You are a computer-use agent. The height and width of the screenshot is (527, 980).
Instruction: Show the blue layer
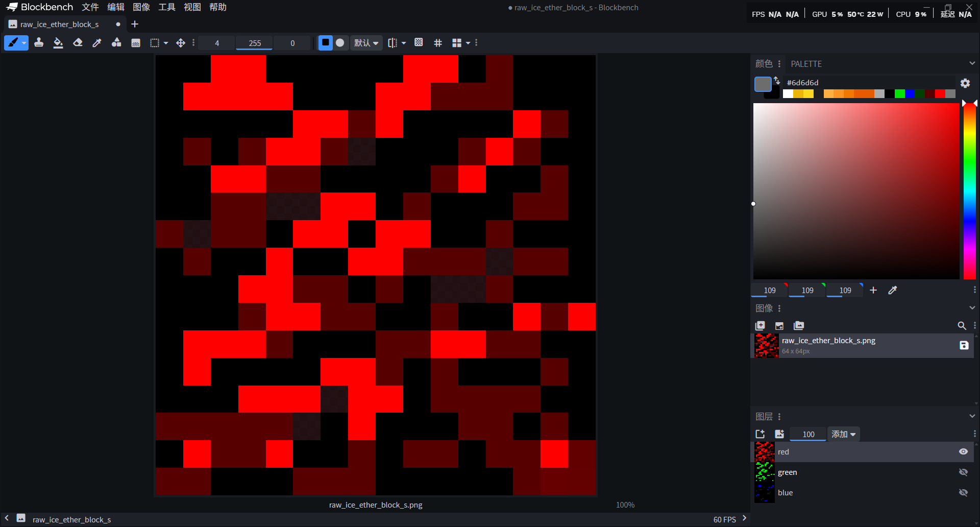[x=963, y=493]
